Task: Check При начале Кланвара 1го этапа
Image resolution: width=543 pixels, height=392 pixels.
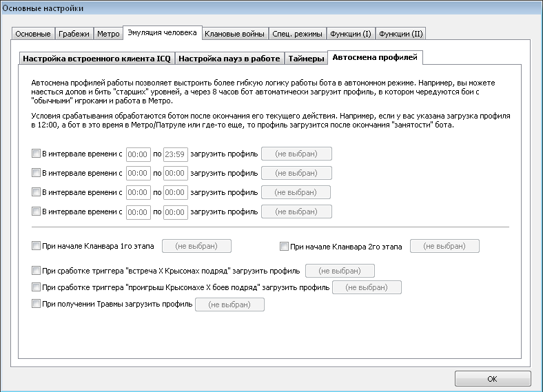Action: click(x=36, y=246)
